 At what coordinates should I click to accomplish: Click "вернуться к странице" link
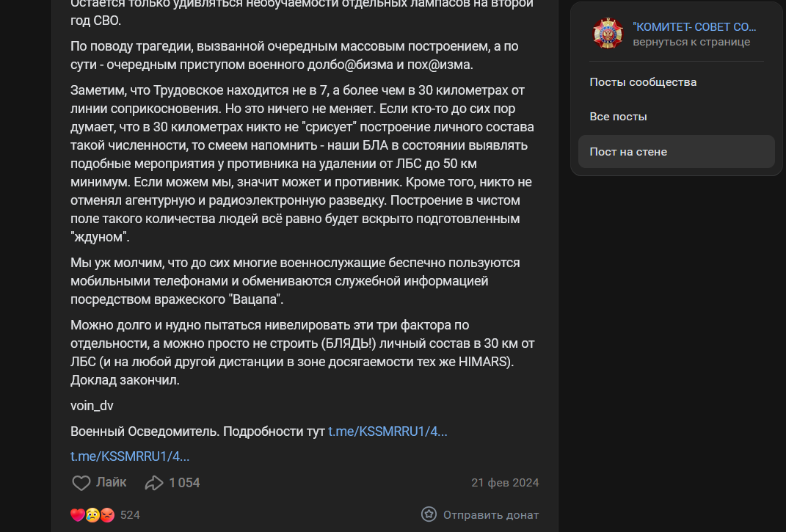tap(691, 42)
